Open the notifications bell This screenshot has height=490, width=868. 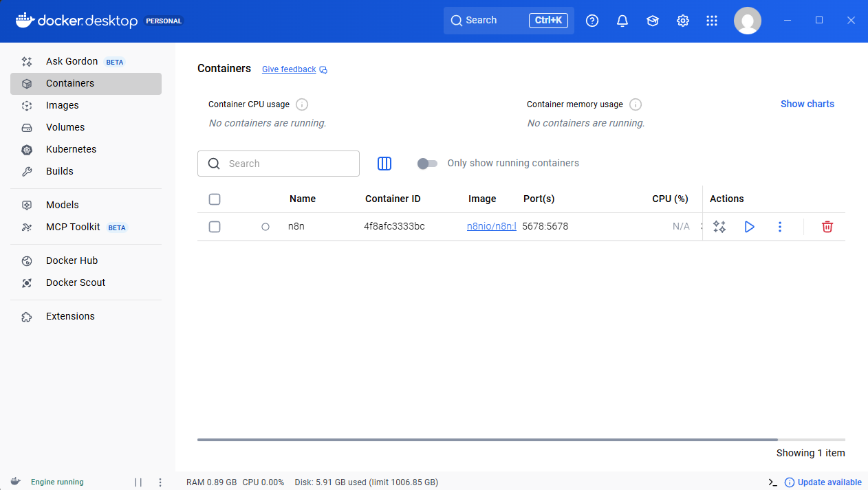(622, 21)
